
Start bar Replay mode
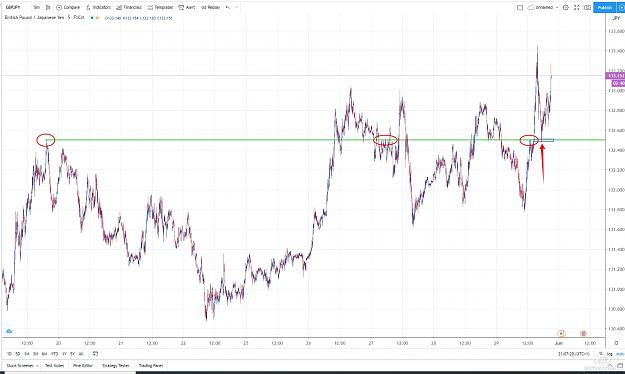coord(210,7)
